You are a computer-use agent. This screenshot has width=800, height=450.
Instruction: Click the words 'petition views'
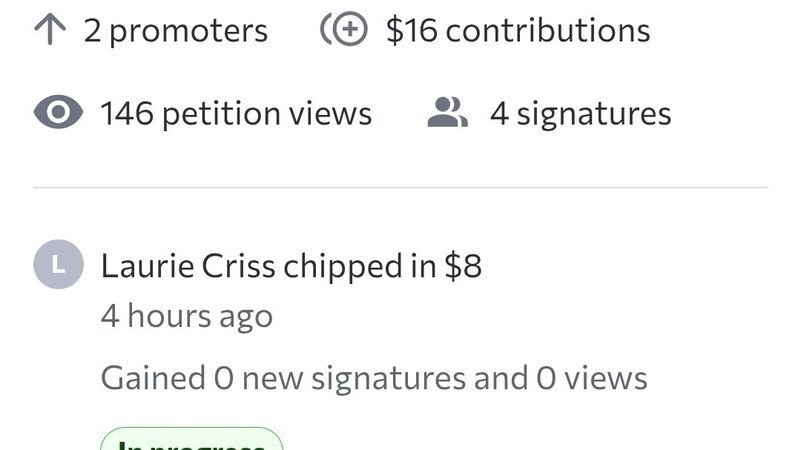click(267, 114)
